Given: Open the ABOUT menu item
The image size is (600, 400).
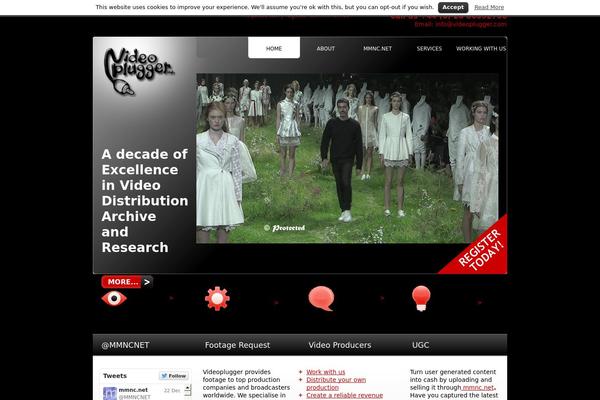Looking at the screenshot, I should (326, 49).
